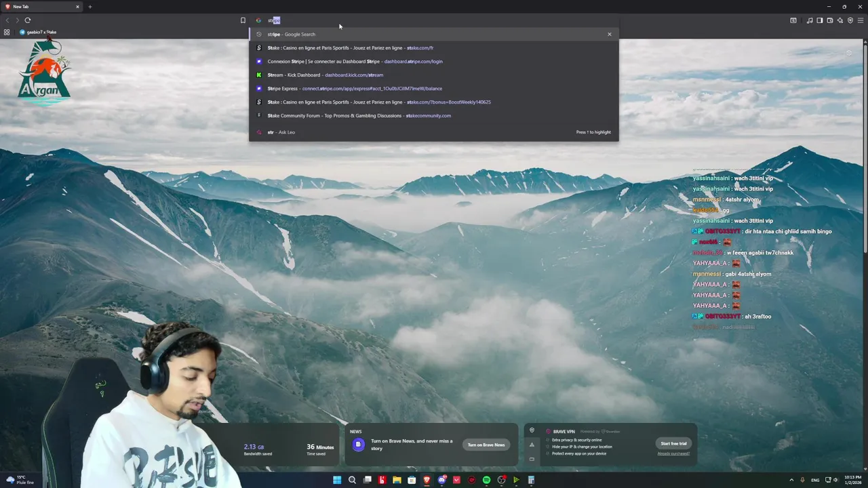Open OBS Studio from the taskbar
The image size is (868, 488).
[x=501, y=480]
